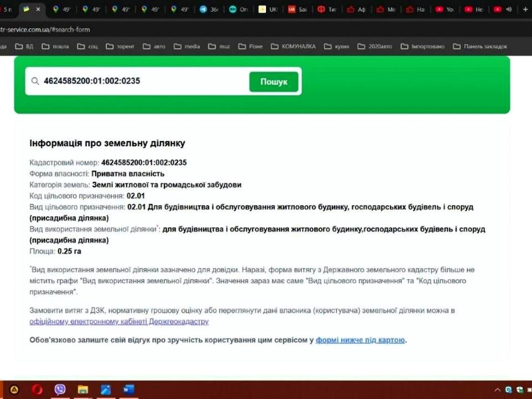The image size is (532, 399).
Task: Click the magnifier icon in search box
Action: click(35, 81)
